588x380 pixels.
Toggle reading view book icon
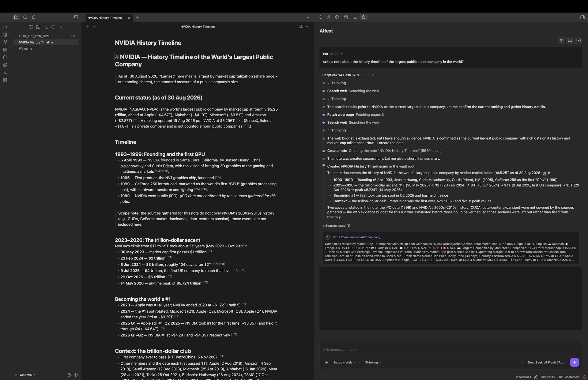point(301,27)
